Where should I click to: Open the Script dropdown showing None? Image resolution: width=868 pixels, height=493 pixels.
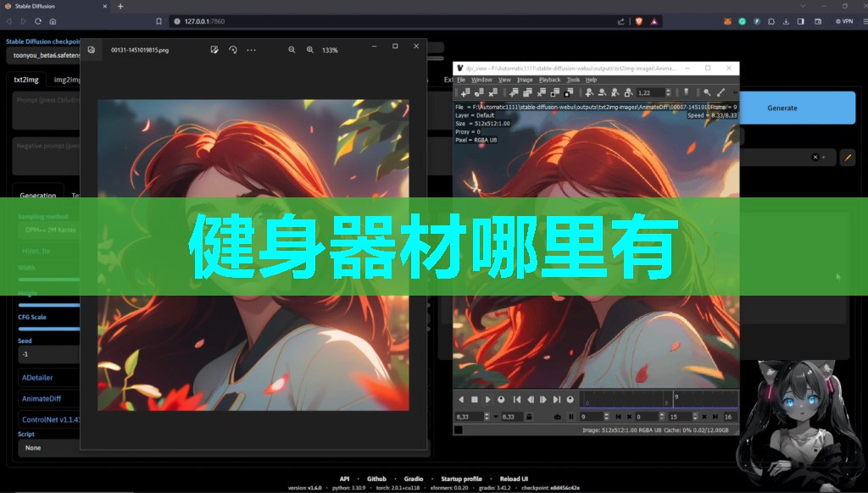click(49, 447)
